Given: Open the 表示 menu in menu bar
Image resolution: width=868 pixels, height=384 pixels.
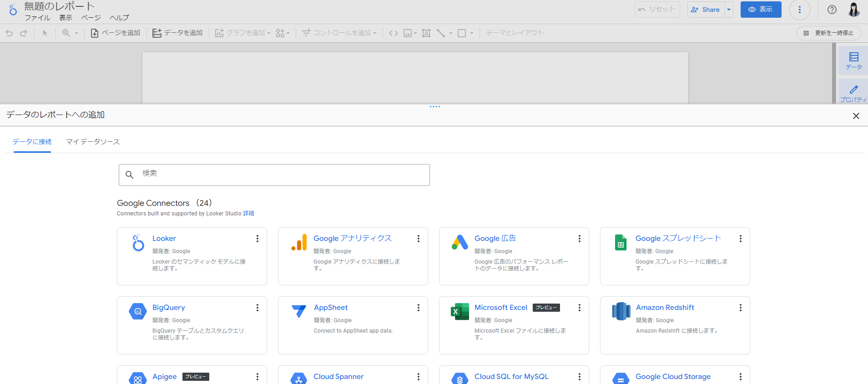Looking at the screenshot, I should (x=66, y=18).
